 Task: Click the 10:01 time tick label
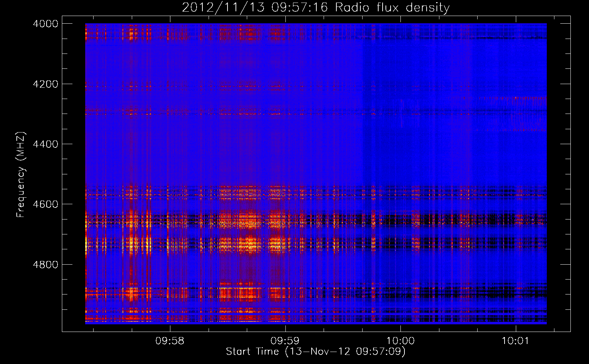pyautogui.click(x=515, y=341)
